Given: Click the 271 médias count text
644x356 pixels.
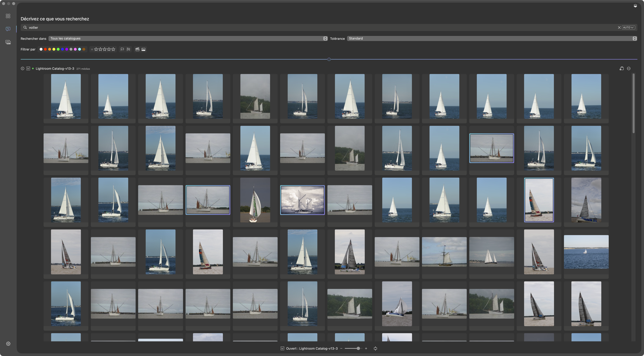Looking at the screenshot, I should coord(83,69).
